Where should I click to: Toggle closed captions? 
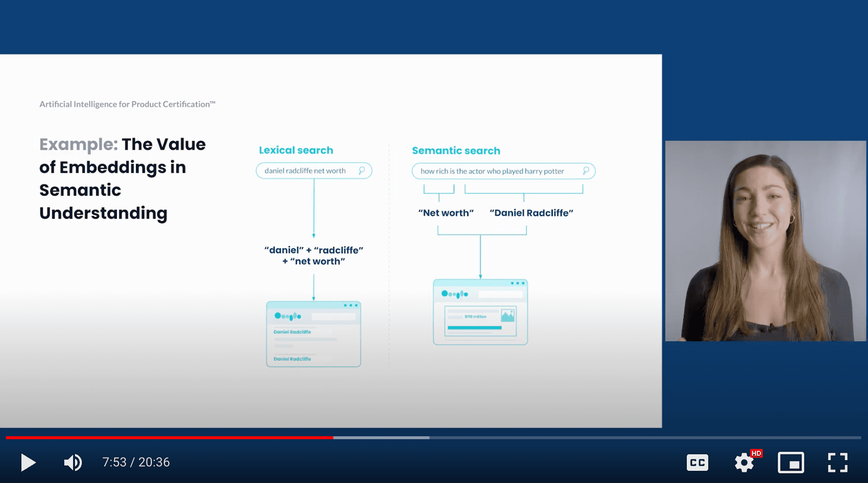(x=698, y=463)
